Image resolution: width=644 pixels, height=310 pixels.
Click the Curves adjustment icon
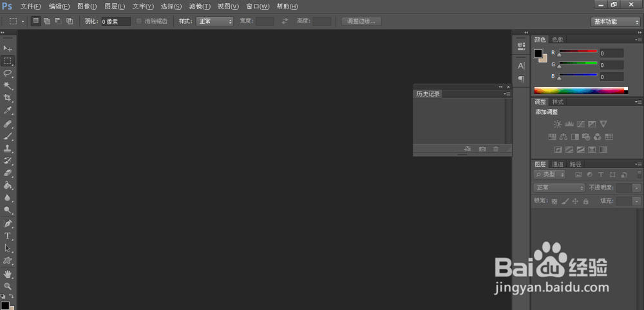[580, 124]
